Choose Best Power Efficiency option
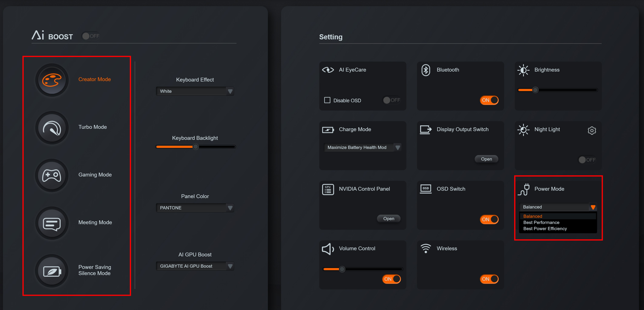The height and width of the screenshot is (310, 644). (x=545, y=229)
